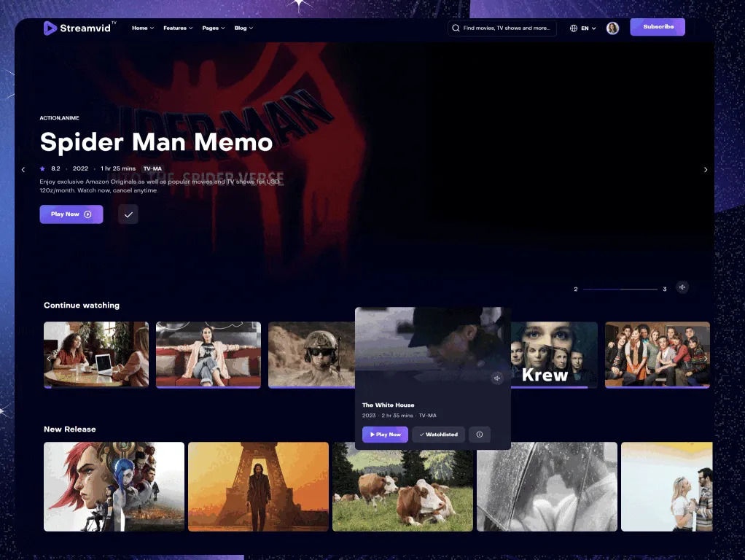Open the black-and-white umbrella couple poster
This screenshot has height=560, width=745.
pyautogui.click(x=547, y=486)
